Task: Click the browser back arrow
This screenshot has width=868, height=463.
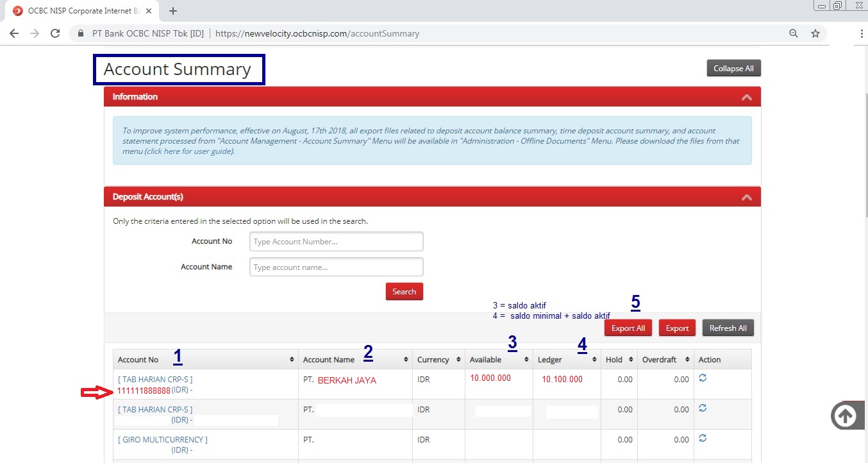Action: (14, 33)
